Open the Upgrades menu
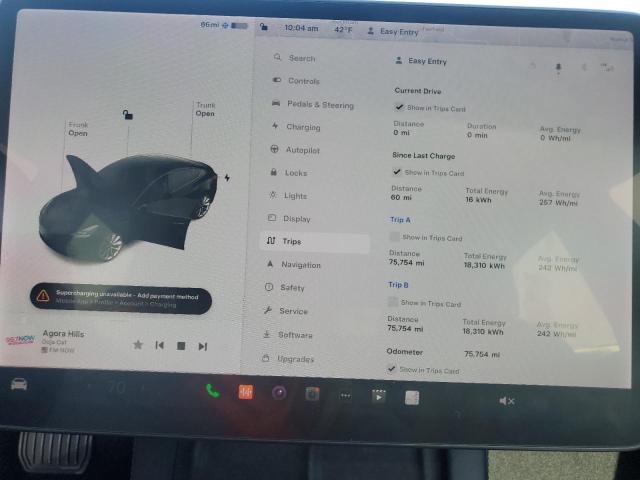This screenshot has height=480, width=640. [288, 359]
